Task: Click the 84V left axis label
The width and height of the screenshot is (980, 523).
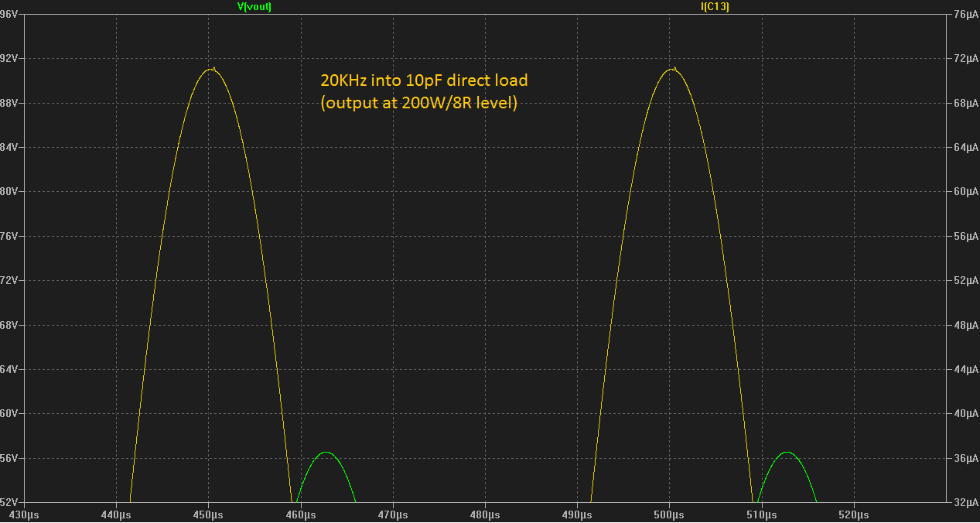Action: coord(9,147)
